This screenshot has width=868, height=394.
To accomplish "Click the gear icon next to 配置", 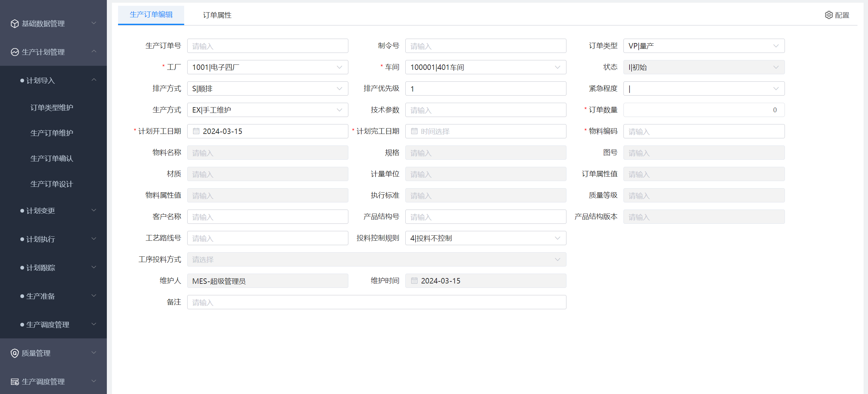I will [x=829, y=15].
